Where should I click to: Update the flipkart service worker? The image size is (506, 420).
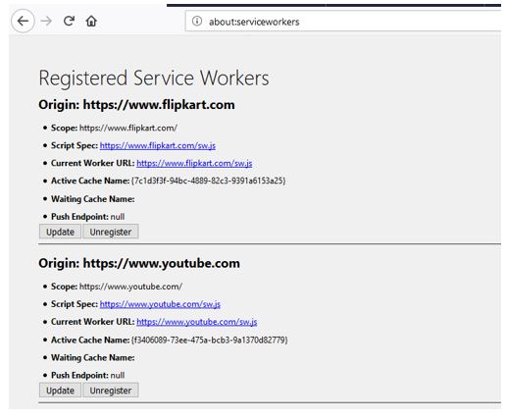60,232
